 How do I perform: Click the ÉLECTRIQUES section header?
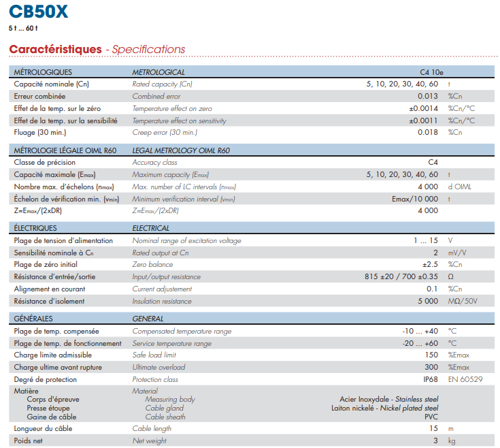[35, 228]
